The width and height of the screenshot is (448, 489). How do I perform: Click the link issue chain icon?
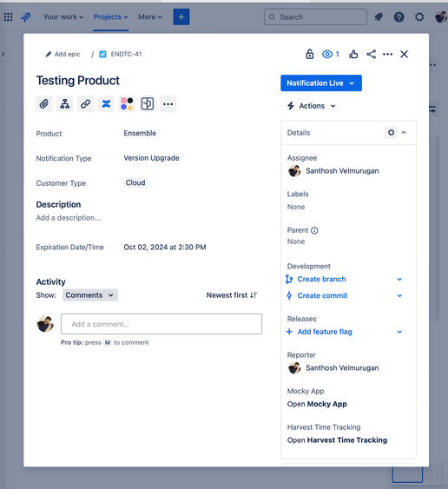(85, 104)
